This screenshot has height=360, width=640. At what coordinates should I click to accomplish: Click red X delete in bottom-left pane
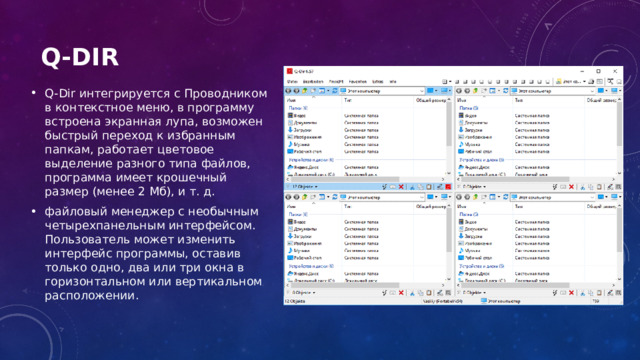[x=401, y=293]
